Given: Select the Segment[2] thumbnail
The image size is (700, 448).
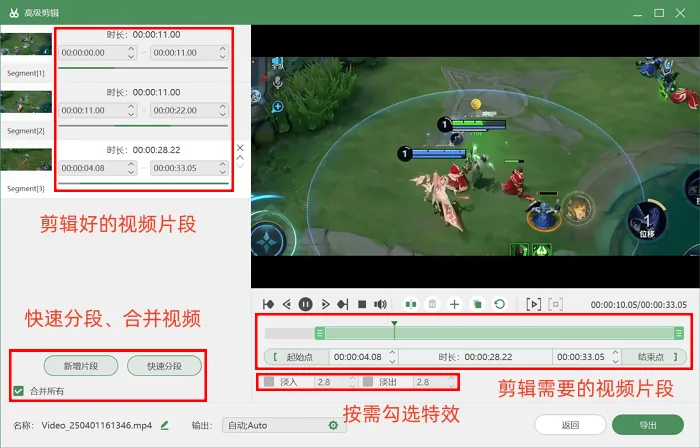Looking at the screenshot, I should click(x=26, y=102).
